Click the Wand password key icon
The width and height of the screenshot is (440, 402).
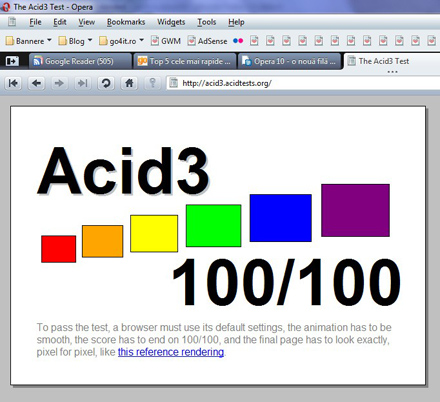point(153,83)
